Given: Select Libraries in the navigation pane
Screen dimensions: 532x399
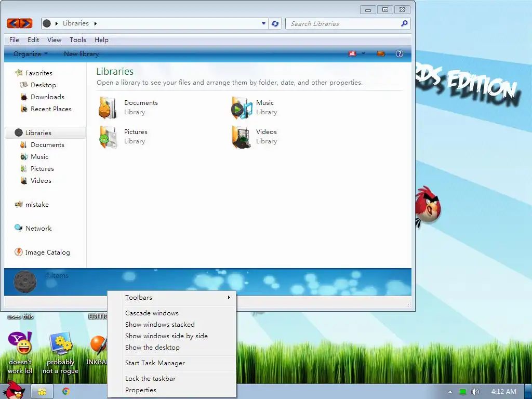Looking at the screenshot, I should point(45,132).
